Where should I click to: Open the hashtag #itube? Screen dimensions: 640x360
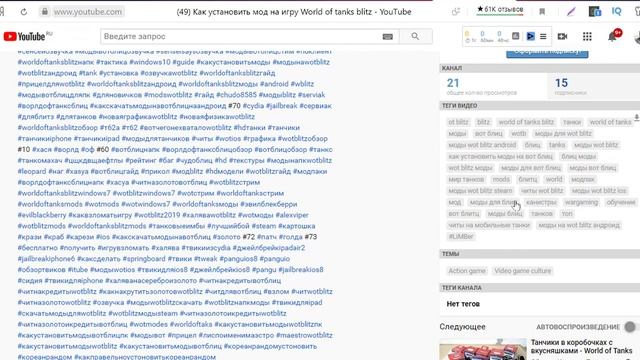[x=78, y=270]
